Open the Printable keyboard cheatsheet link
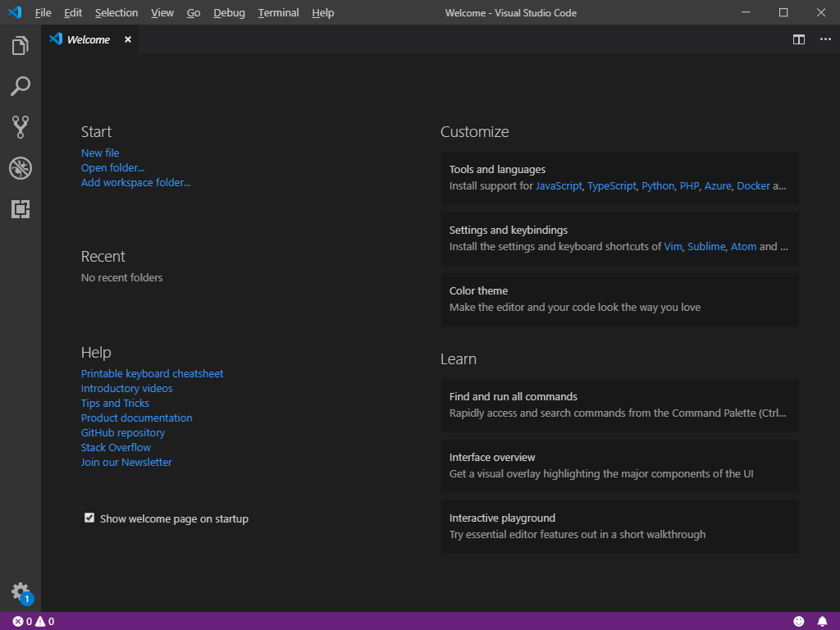840x630 pixels. (152, 373)
